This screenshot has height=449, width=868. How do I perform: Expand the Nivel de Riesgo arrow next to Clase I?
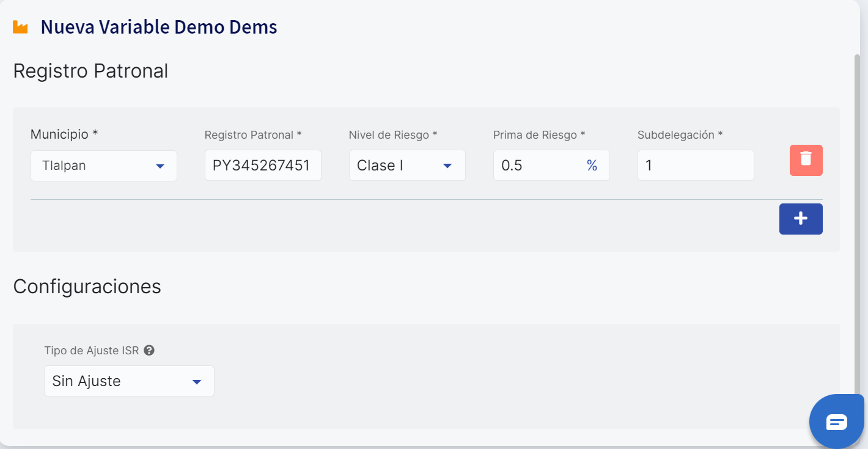coord(447,166)
